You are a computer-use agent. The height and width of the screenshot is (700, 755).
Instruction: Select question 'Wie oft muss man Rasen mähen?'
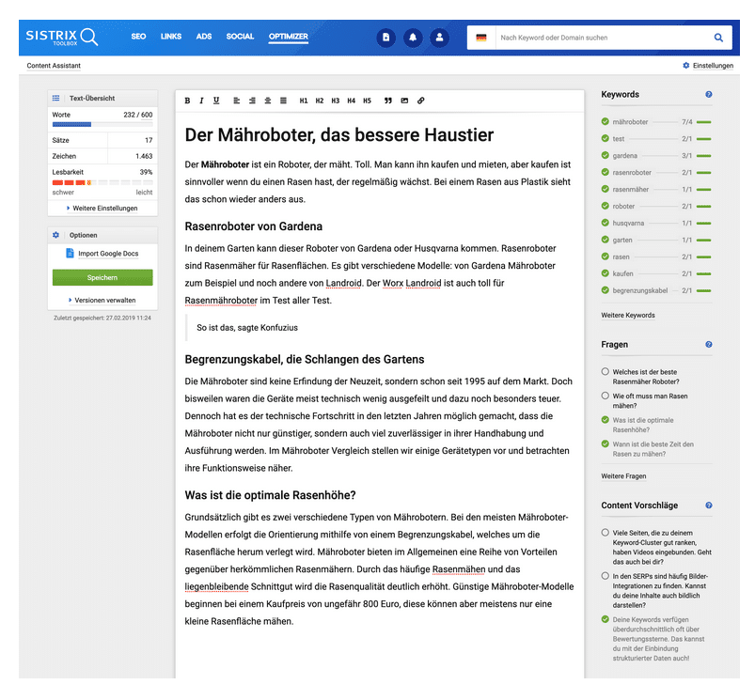point(606,396)
